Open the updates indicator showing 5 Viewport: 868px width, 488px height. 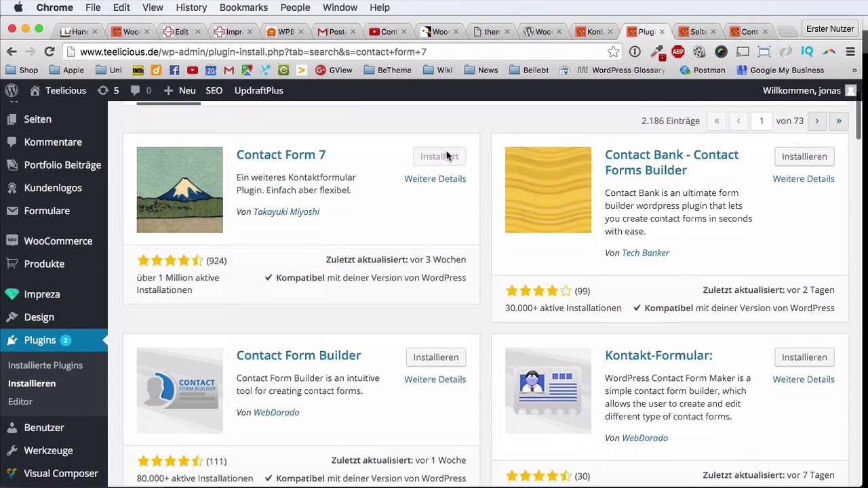(x=108, y=90)
